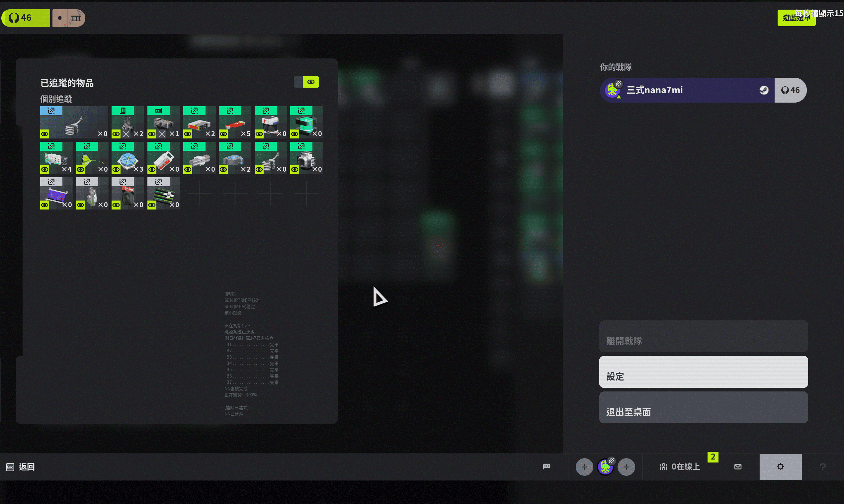Click the level 46 badge at top left

[x=26, y=18]
